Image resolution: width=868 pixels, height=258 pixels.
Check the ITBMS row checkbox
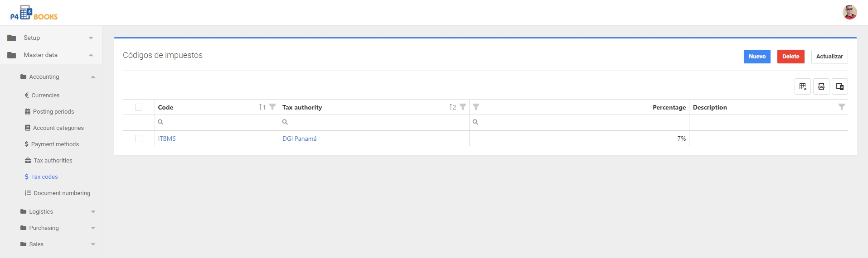139,139
